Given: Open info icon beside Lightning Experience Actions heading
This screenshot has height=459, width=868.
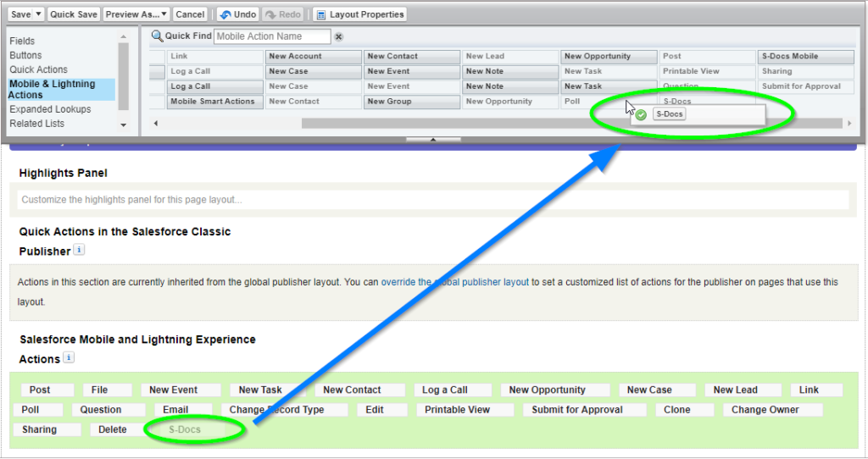Looking at the screenshot, I should pos(69,357).
